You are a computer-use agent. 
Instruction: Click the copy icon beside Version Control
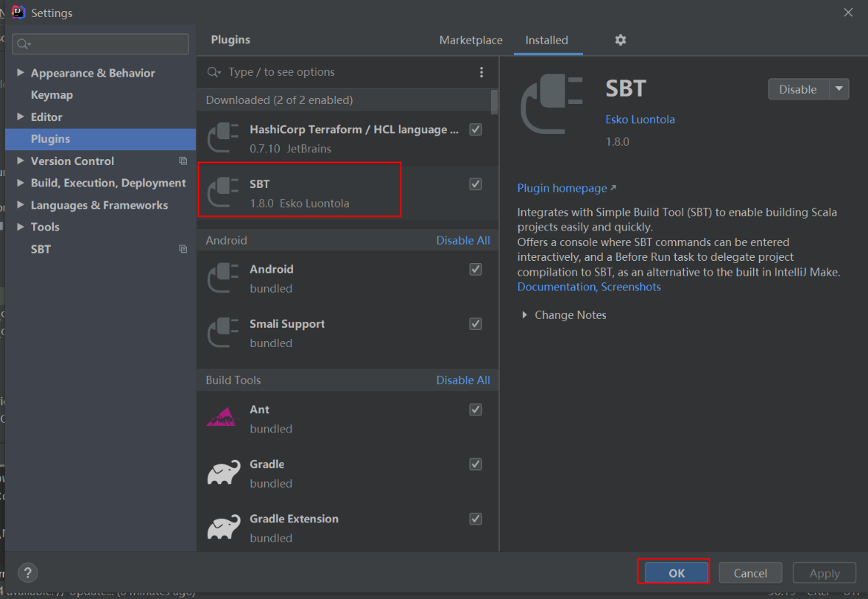coord(183,161)
